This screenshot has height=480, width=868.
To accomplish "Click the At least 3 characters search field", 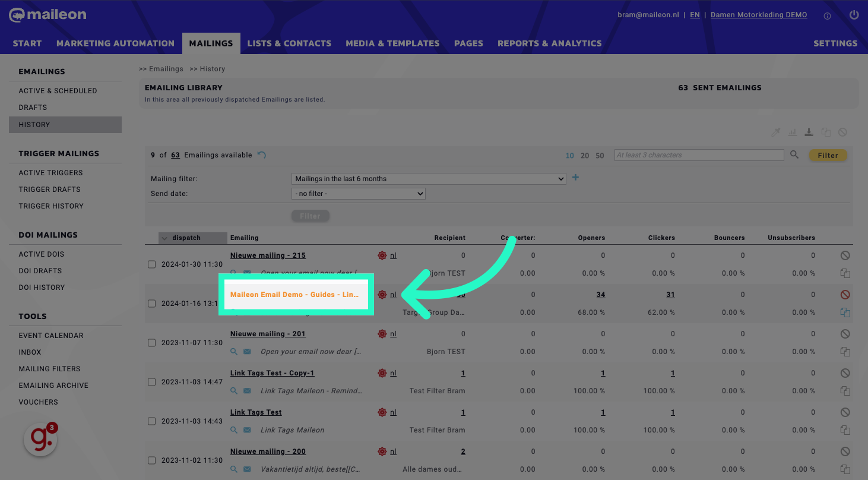I will (x=699, y=155).
